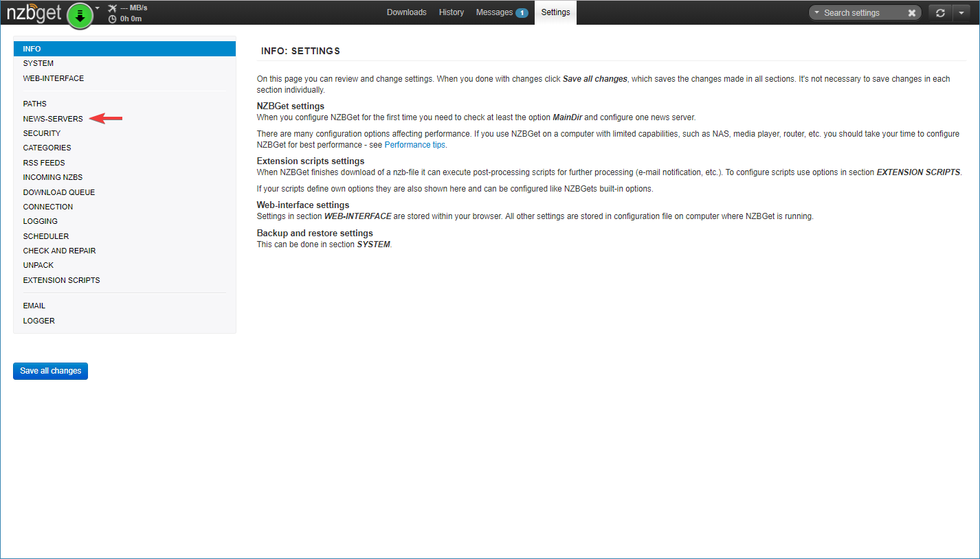Click the NZBGet settings subheading
The image size is (980, 559).
(x=291, y=106)
